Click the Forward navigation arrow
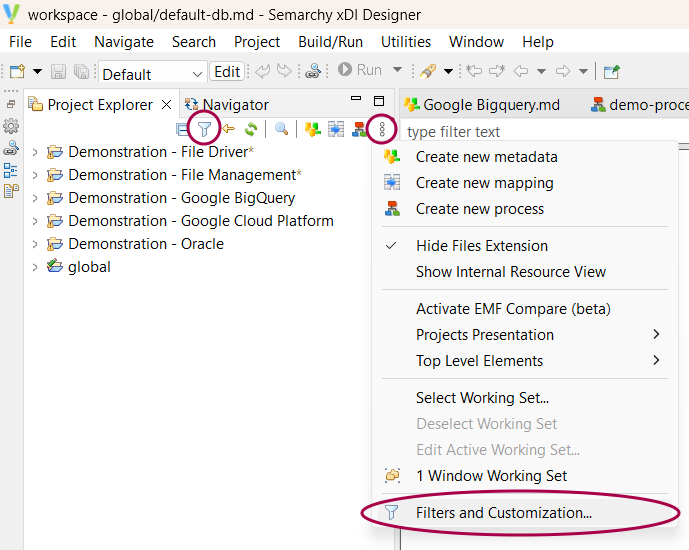 pyautogui.click(x=563, y=71)
